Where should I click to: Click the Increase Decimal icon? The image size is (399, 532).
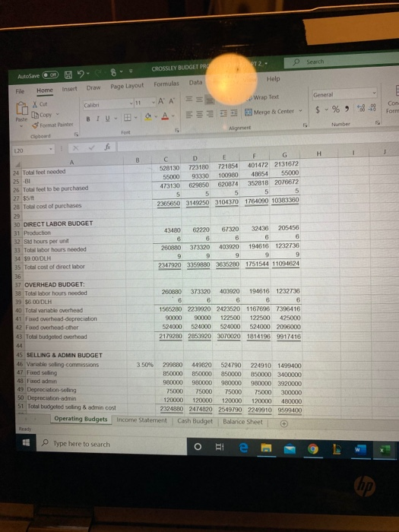361,108
